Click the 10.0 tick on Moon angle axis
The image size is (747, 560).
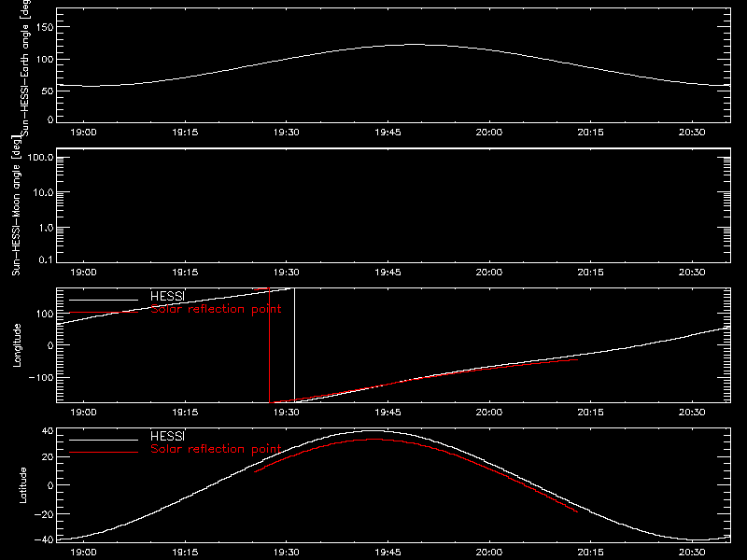click(43, 193)
